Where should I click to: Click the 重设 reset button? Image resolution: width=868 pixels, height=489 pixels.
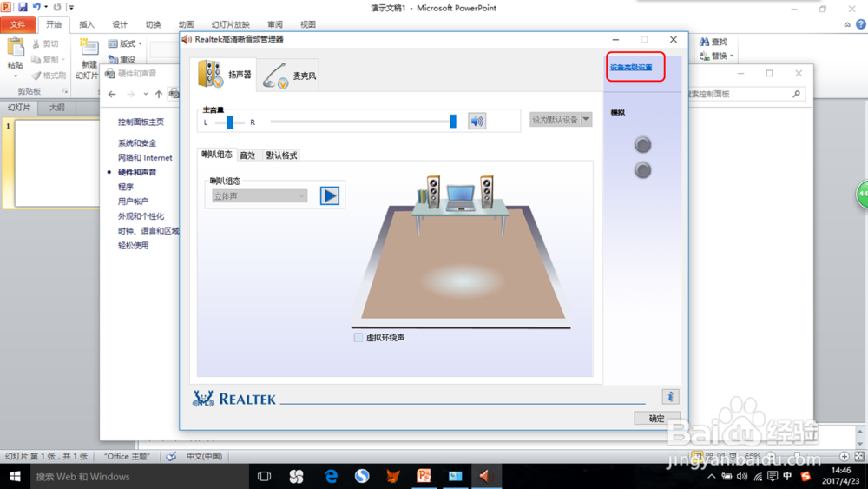click(x=122, y=59)
